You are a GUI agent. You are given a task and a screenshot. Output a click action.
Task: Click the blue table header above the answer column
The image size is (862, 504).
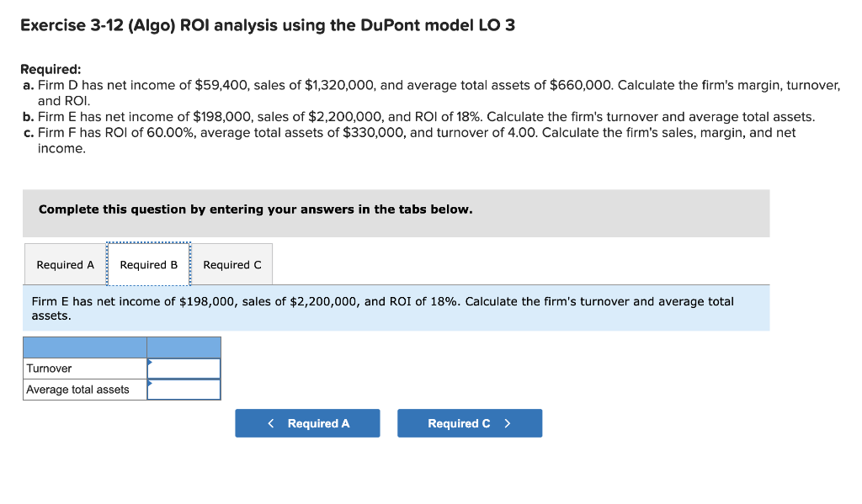click(x=184, y=347)
